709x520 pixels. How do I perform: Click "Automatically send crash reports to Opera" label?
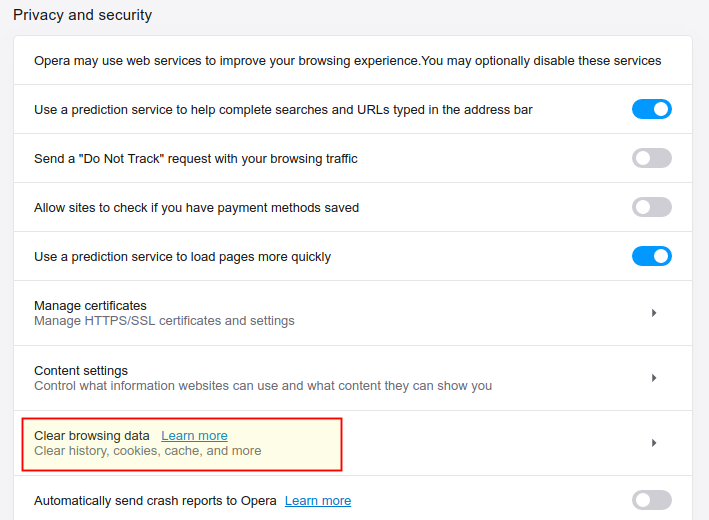pyautogui.click(x=155, y=501)
